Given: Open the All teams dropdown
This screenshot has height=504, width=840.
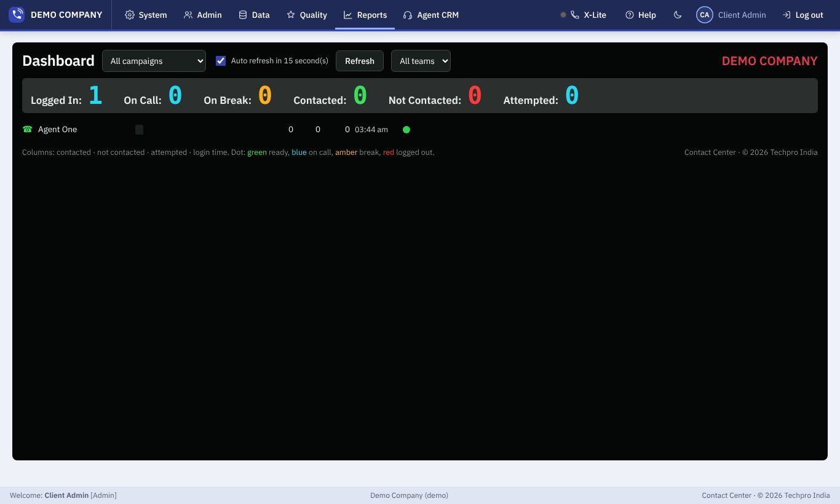Looking at the screenshot, I should click(421, 61).
